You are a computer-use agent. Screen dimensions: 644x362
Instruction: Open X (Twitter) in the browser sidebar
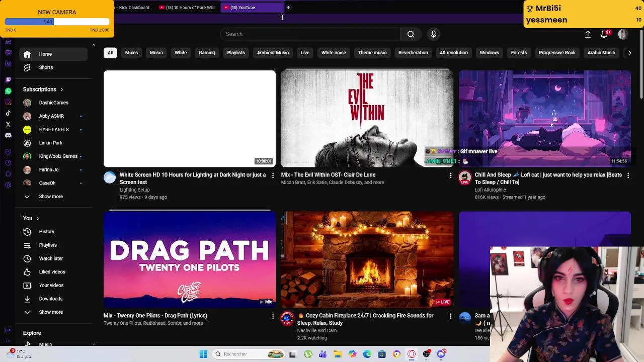tap(8, 124)
